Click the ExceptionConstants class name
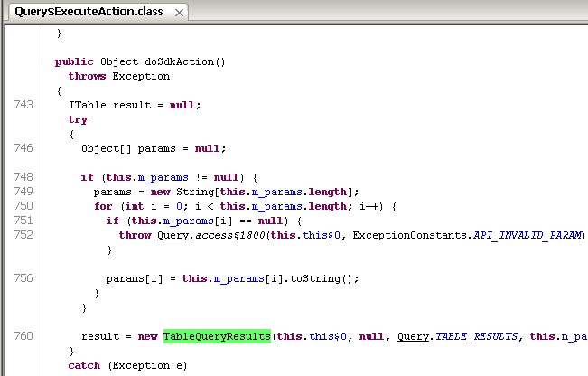The image size is (588, 376). click(413, 235)
